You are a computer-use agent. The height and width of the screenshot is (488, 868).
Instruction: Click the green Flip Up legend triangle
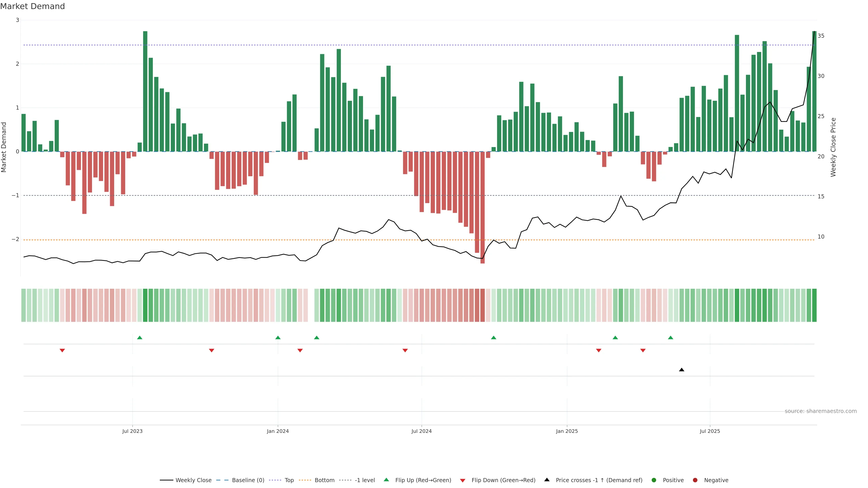pos(387,480)
